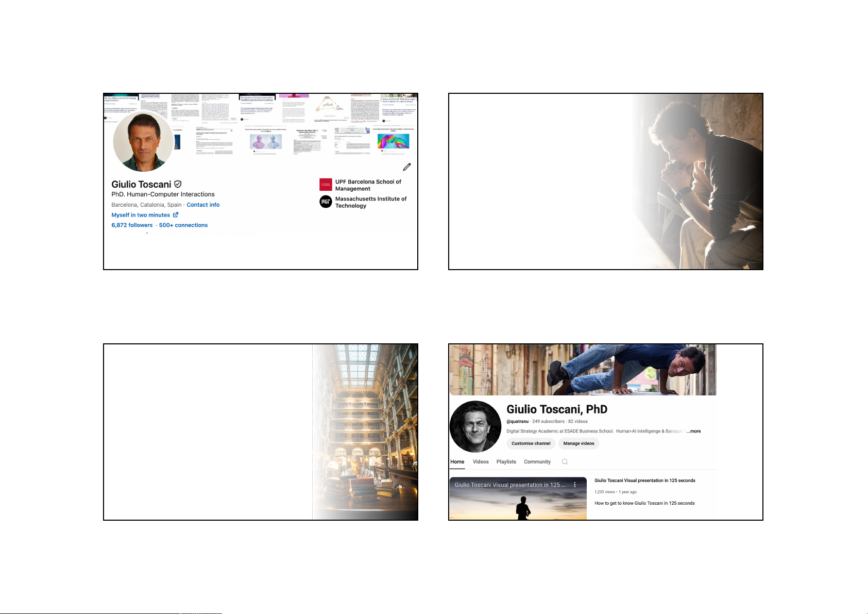Image resolution: width=868 pixels, height=614 pixels.
Task: Click the 6,872 followers link
Action: [132, 225]
